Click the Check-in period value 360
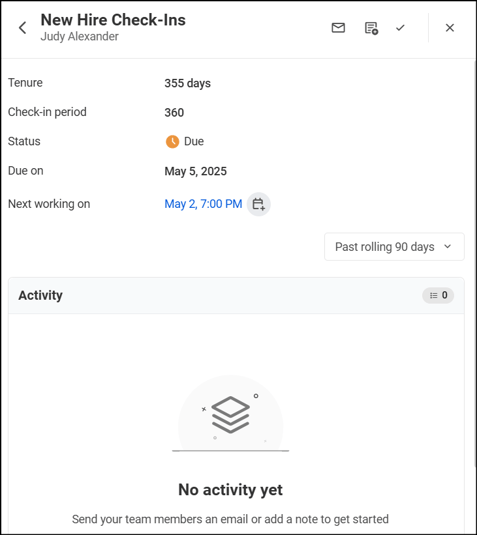The width and height of the screenshot is (477, 535). click(x=174, y=113)
